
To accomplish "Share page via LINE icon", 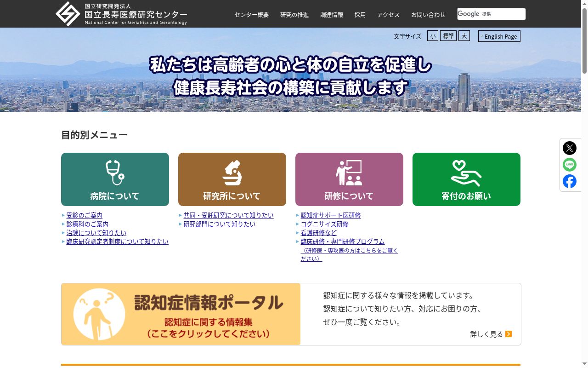I will pyautogui.click(x=570, y=165).
